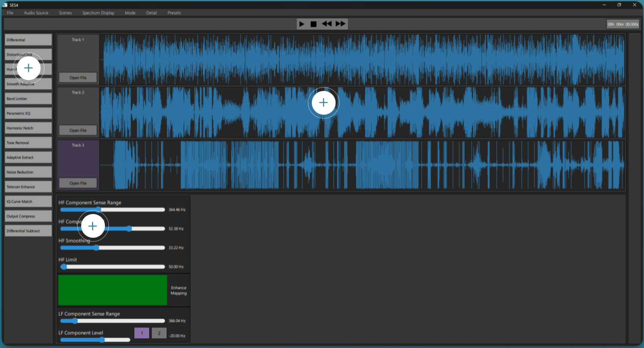The width and height of the screenshot is (644, 348).
Task: Click Open File button under Track 2
Action: [78, 130]
